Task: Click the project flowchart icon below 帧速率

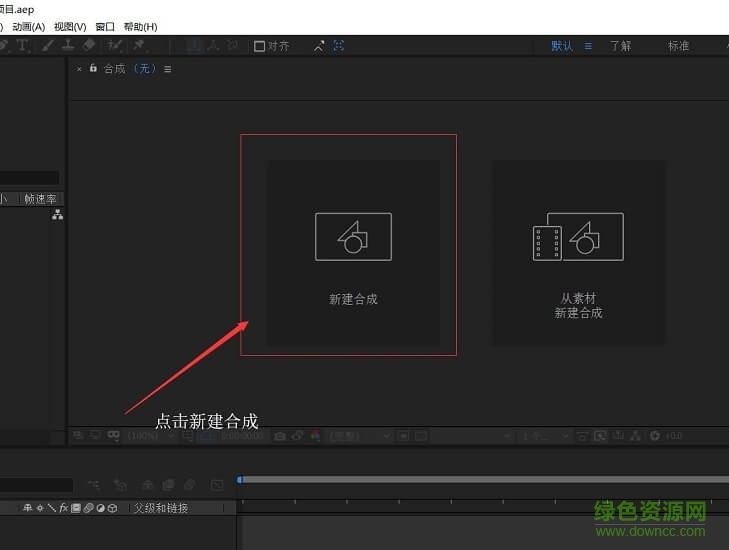Action: point(57,215)
